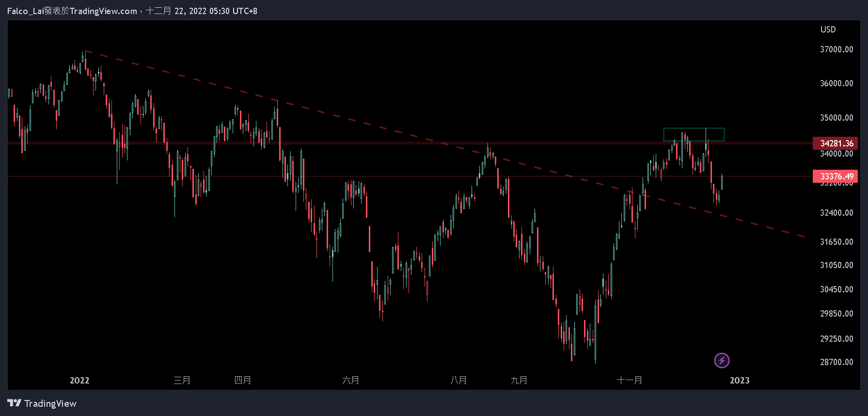Image resolution: width=868 pixels, height=416 pixels.
Task: Click the red 34281.36 price label
Action: [835, 144]
